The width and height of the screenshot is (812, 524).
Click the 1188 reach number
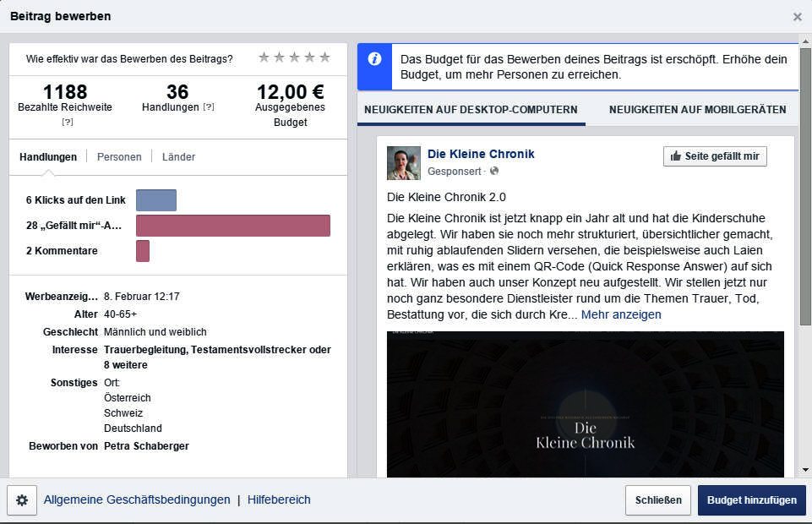[x=65, y=91]
